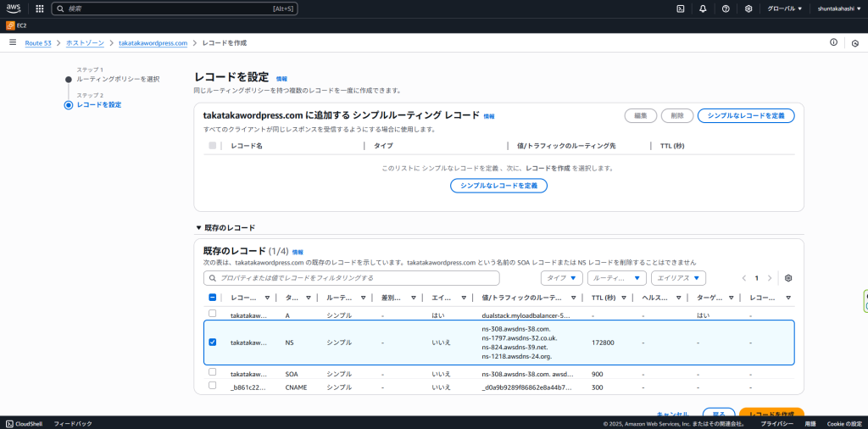This screenshot has height=429, width=868.
Task: Select step 2 レコードを設定
Action: click(x=98, y=104)
